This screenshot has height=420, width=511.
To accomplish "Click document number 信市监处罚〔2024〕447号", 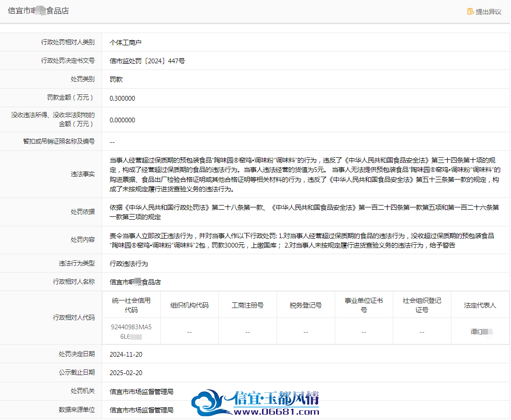I will [147, 61].
